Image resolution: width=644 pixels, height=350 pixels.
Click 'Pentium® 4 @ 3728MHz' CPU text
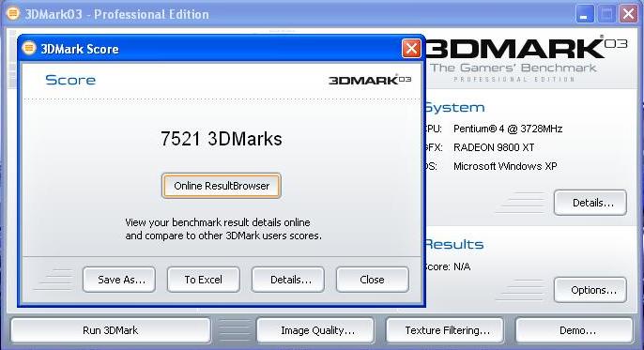508,129
